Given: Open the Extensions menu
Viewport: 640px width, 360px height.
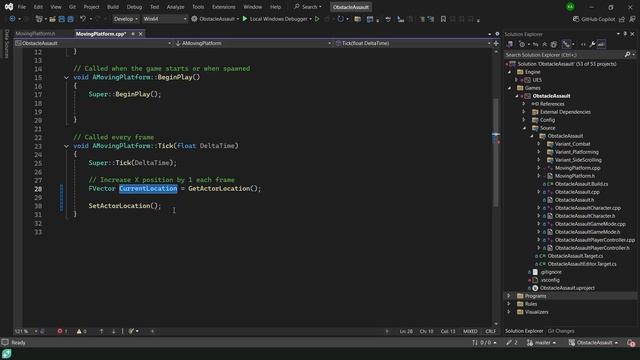Looking at the screenshot, I should click(223, 7).
